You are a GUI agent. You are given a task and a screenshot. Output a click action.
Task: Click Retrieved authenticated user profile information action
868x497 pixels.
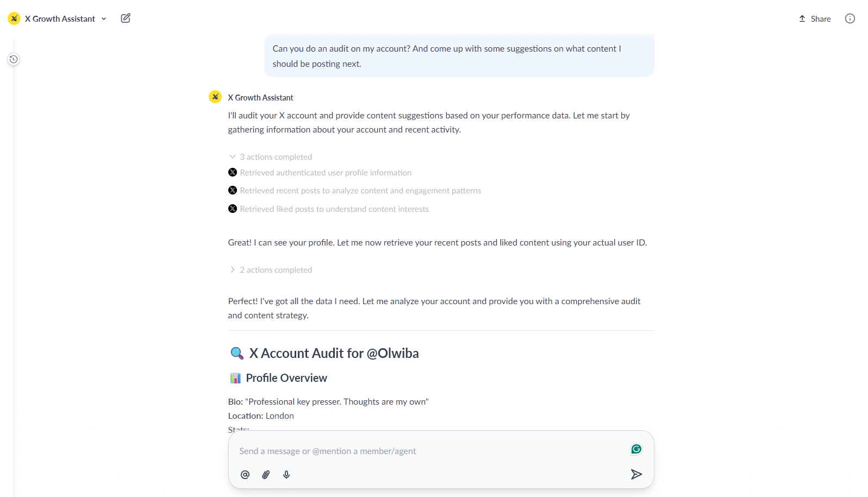pyautogui.click(x=325, y=173)
